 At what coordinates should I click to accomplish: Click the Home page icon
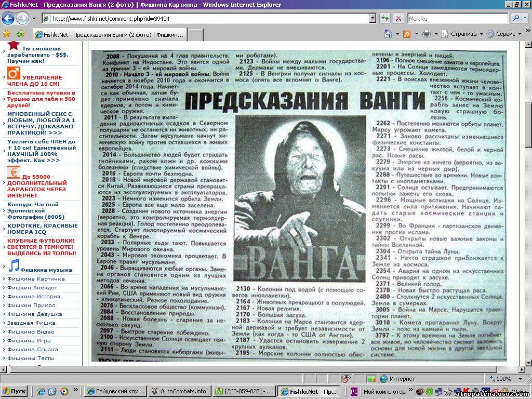pyautogui.click(x=388, y=34)
